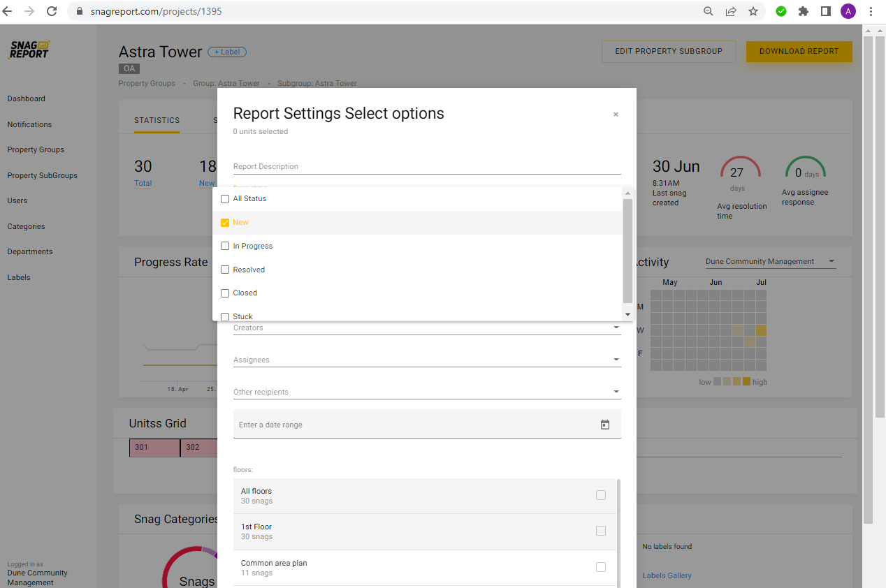Screen dimensions: 886x588
Task: Check the Closed status option
Action: coord(225,293)
